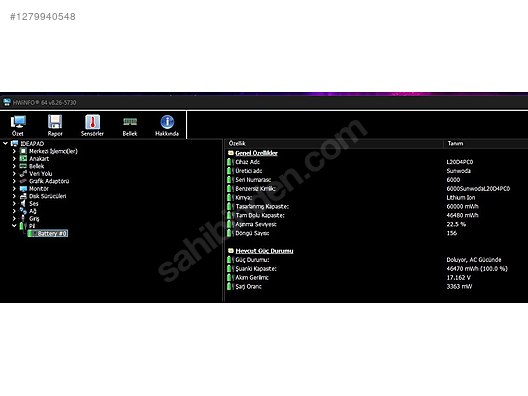Click the Genel Özellikler section icon
This screenshot has width=528, height=396.
point(231,153)
